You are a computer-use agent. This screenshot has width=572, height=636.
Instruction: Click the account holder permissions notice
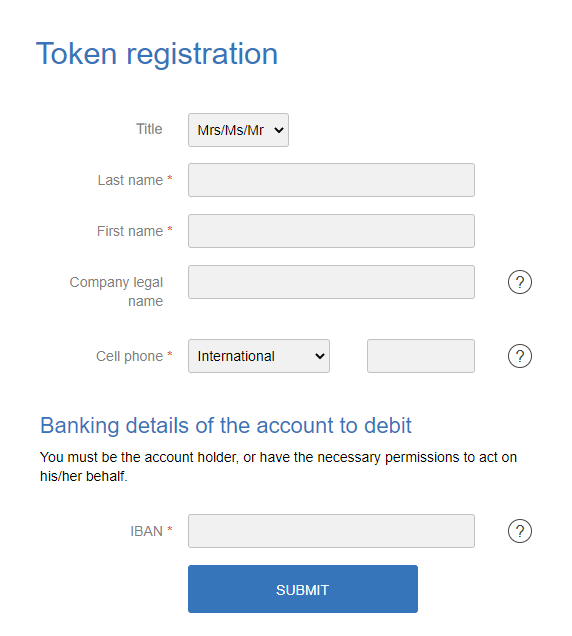pos(278,466)
